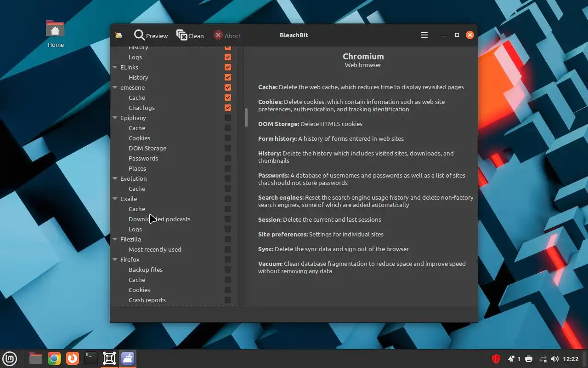Select DOM Storage under Epiphany

coord(147,148)
